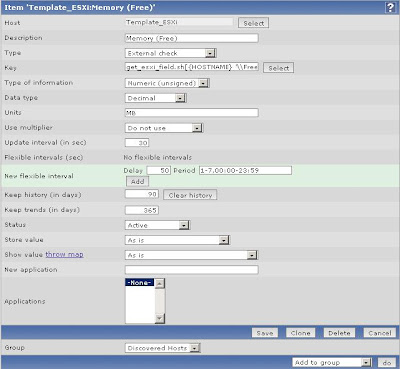Open the help question mark icon

click(x=390, y=7)
